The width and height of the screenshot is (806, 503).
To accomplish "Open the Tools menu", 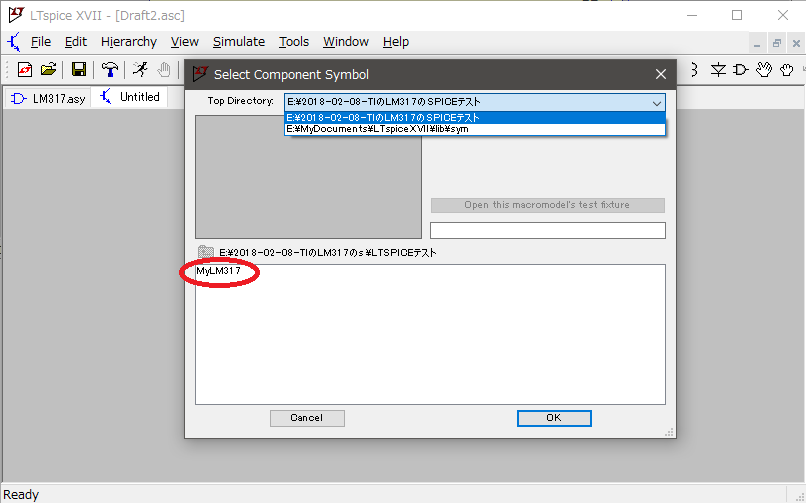I will (x=294, y=42).
